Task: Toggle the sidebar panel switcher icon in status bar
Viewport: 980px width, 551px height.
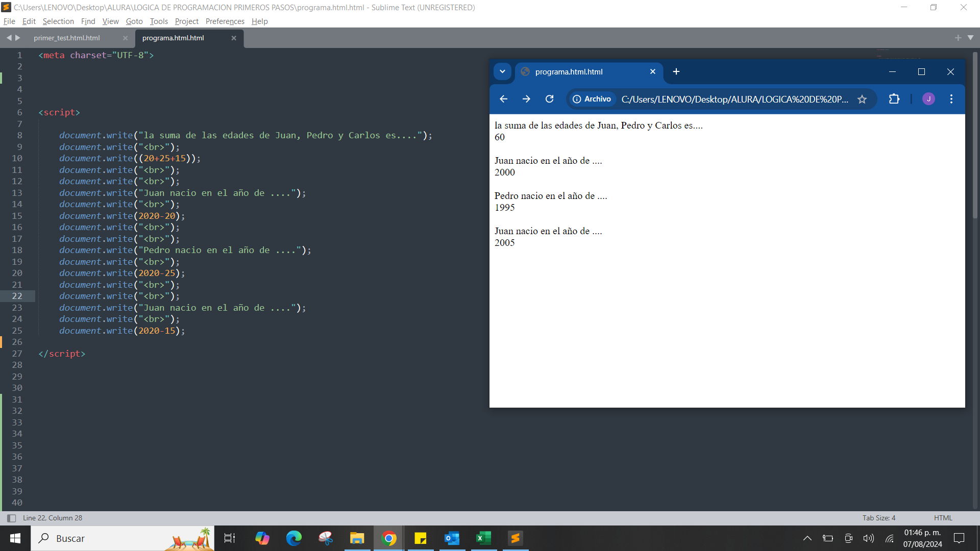Action: tap(11, 518)
